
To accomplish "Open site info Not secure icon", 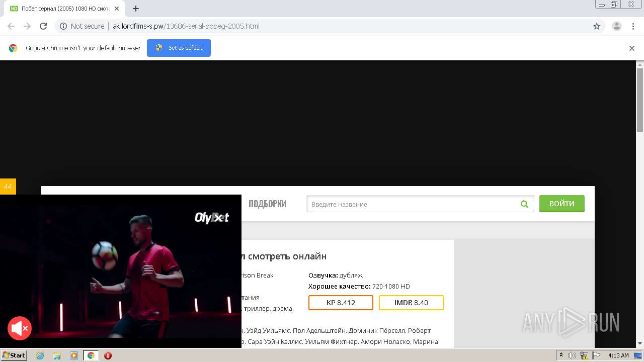I will click(63, 26).
